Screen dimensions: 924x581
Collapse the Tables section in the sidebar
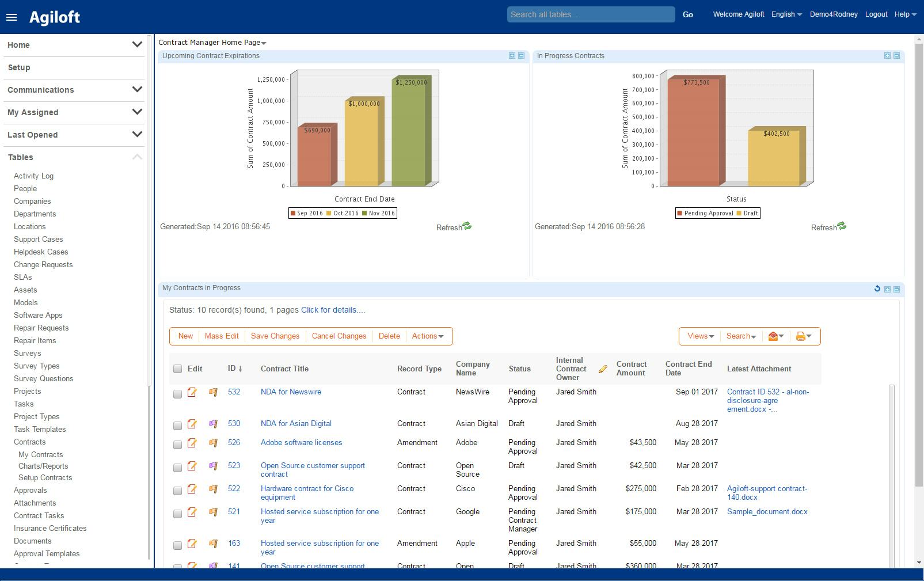136,156
